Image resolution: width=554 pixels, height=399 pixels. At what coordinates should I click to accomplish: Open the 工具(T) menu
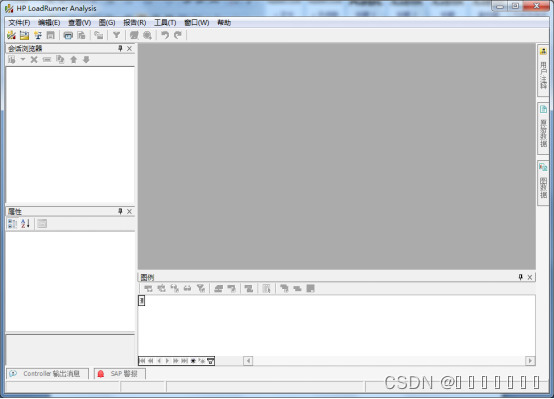point(165,23)
